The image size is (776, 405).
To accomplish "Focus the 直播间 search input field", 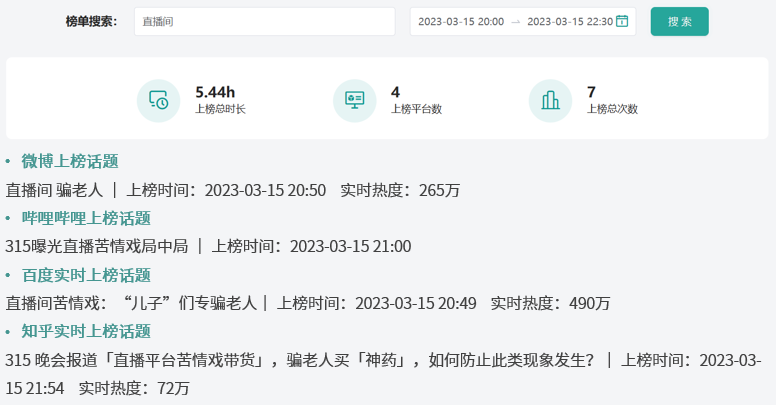I will 264,21.
